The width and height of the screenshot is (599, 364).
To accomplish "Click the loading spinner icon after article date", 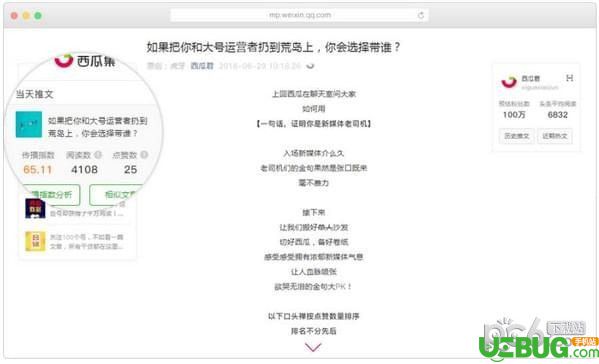I will (x=311, y=66).
